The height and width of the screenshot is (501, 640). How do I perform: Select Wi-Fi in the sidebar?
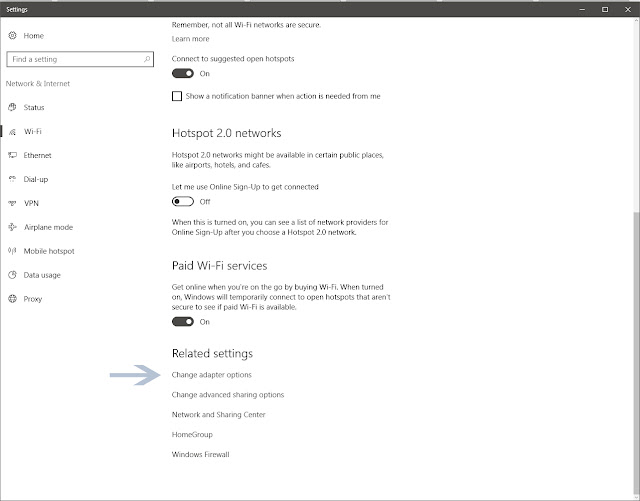click(x=33, y=131)
